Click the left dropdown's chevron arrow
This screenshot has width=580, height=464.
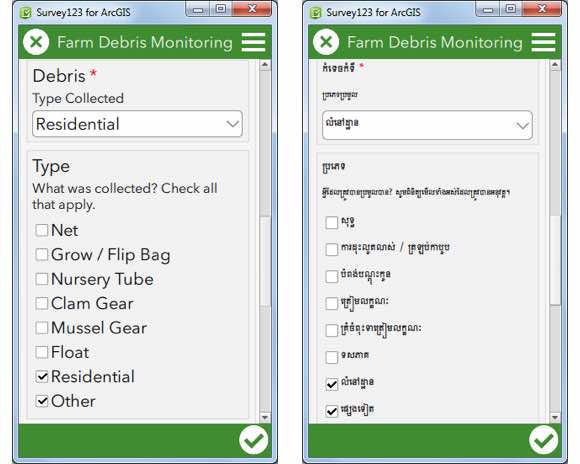point(232,124)
